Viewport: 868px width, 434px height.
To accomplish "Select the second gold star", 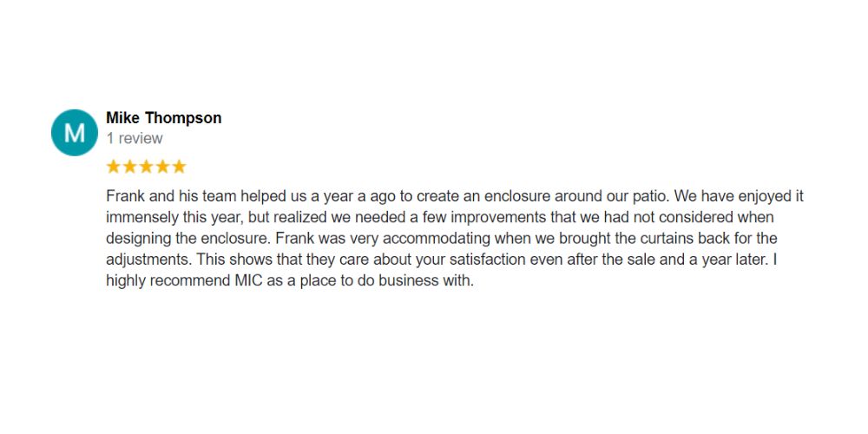I will click(x=129, y=167).
